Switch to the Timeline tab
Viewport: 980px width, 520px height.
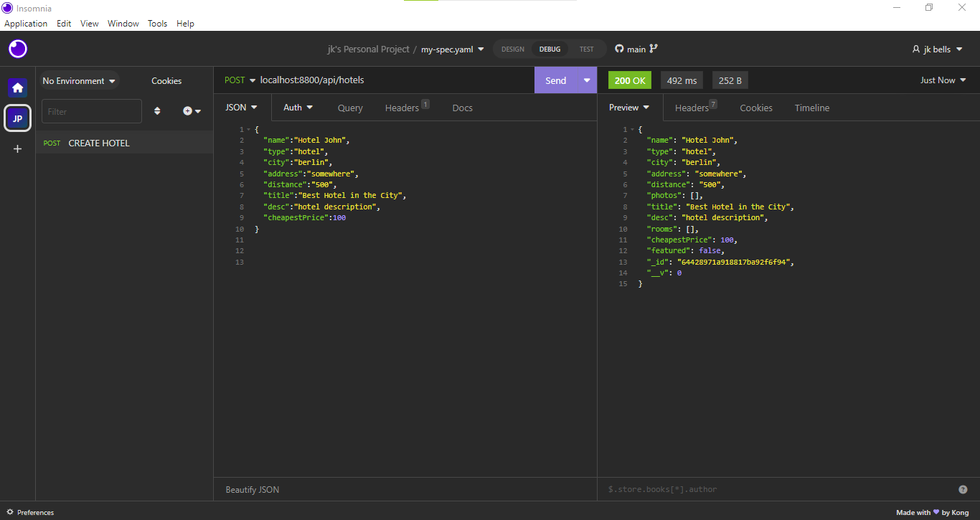(811, 108)
